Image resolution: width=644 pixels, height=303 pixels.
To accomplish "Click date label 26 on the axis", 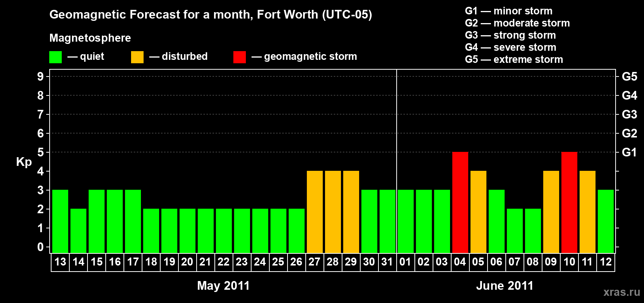I will pos(296,262).
